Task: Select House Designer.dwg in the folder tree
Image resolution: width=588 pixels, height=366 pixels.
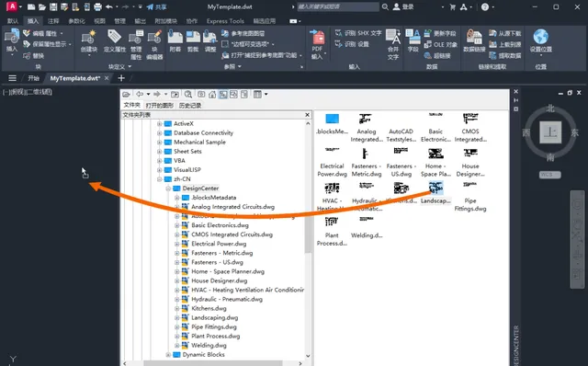Action: [220, 280]
